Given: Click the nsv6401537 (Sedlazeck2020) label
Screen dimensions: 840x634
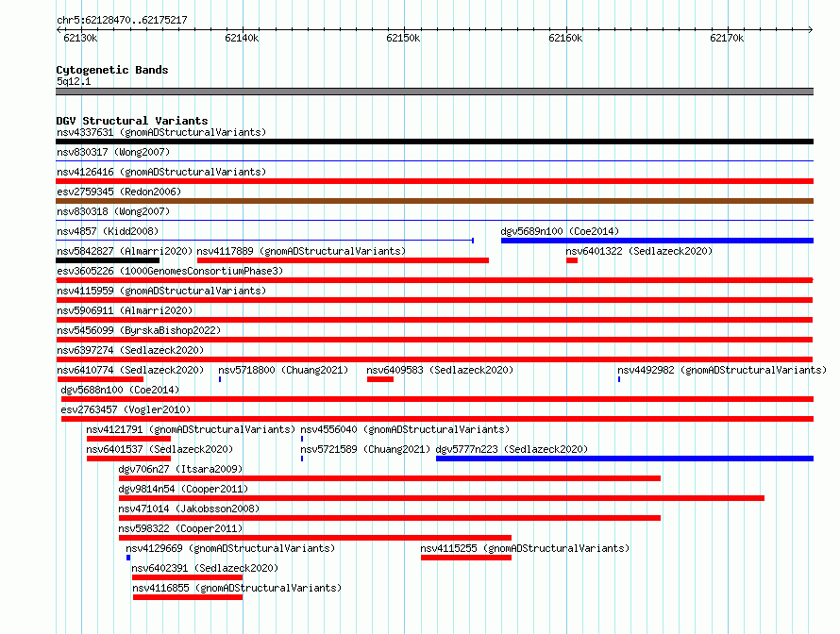Looking at the screenshot, I should click(x=160, y=449).
